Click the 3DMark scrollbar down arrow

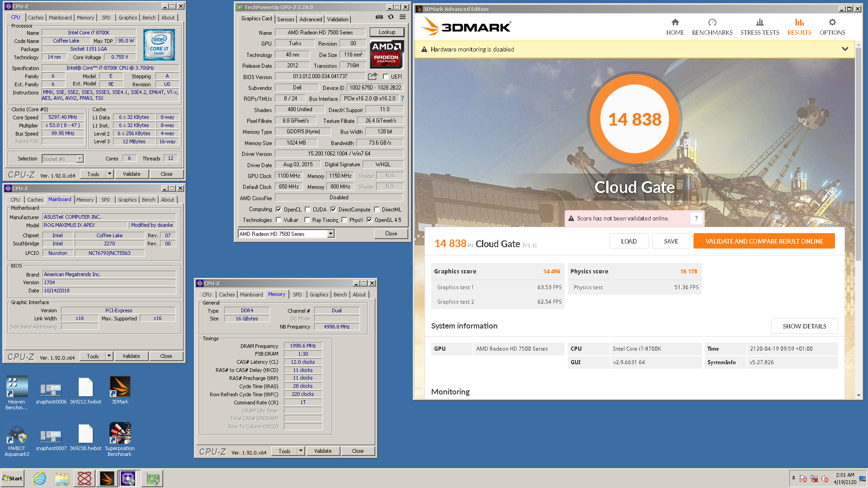click(859, 395)
